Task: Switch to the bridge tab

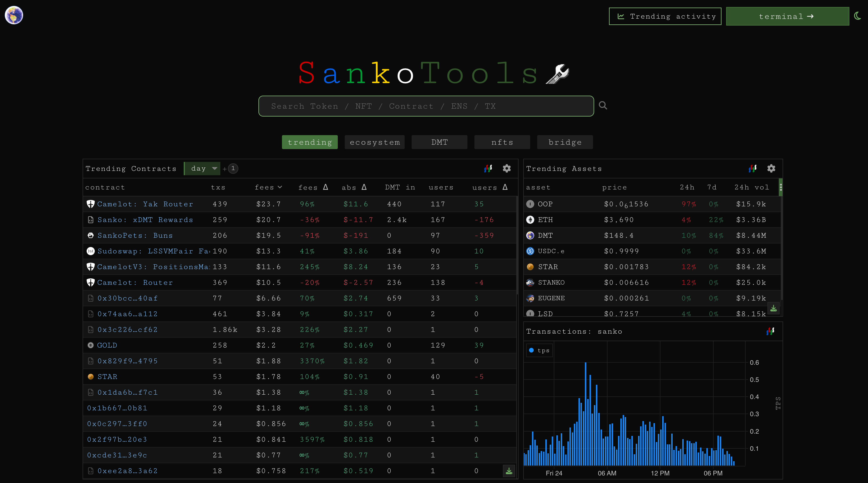Action: [565, 142]
